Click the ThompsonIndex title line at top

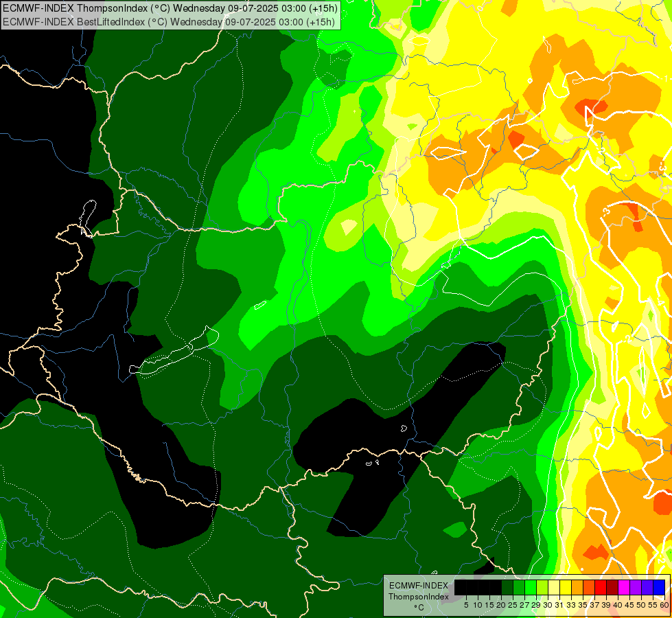click(170, 8)
